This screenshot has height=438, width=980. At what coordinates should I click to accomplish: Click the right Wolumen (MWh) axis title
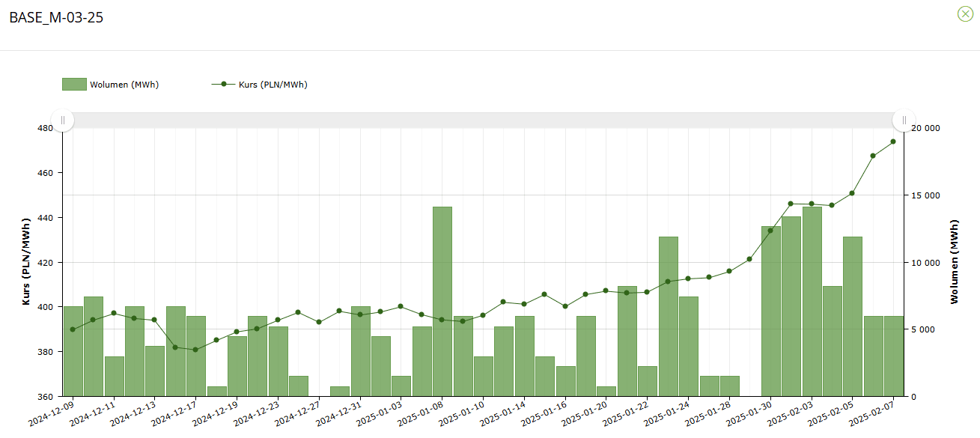tap(954, 262)
